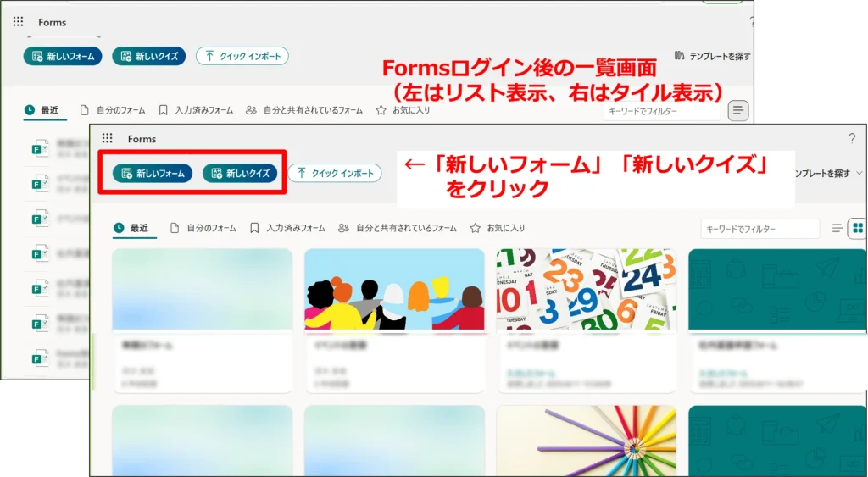Show お気に入り in the front window
Screen dimensions: 868x477
(x=497, y=228)
